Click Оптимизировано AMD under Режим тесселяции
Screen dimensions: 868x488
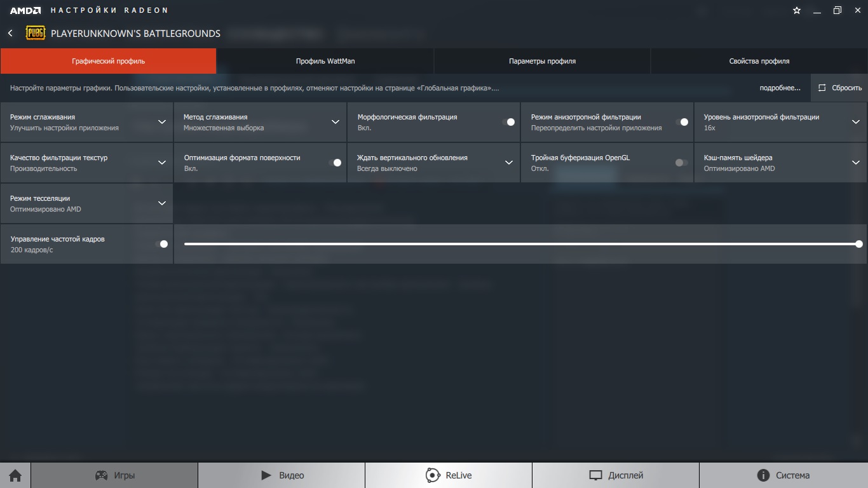pos(46,209)
